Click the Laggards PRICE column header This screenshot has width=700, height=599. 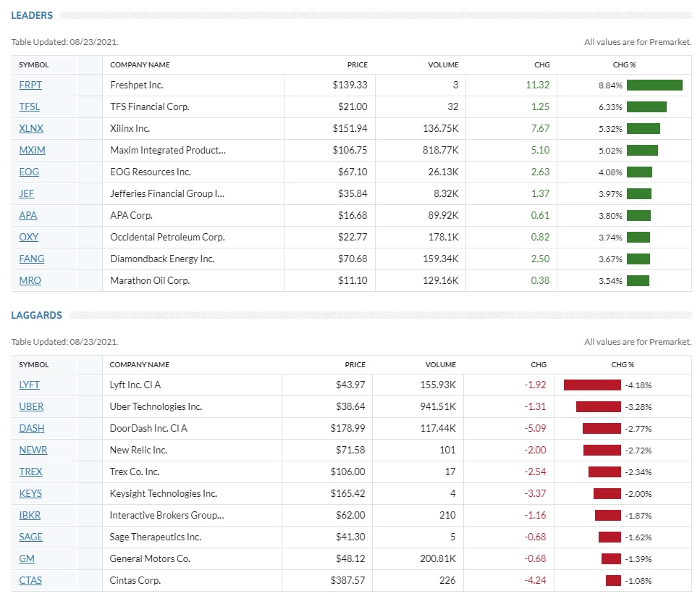pos(355,364)
